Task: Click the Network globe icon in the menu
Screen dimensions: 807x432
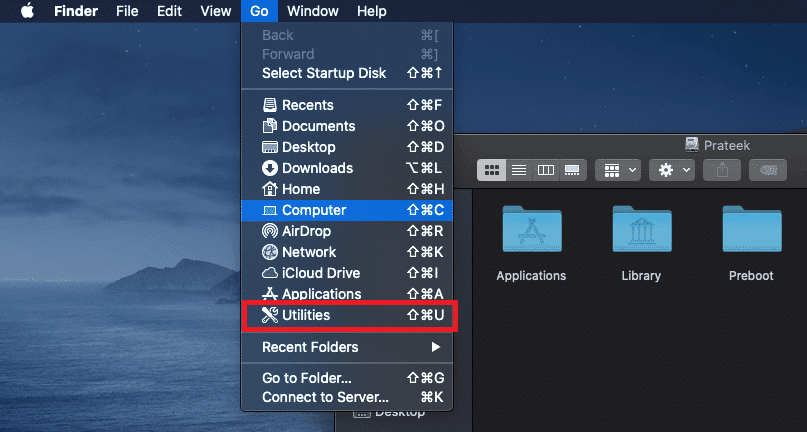Action: click(x=270, y=252)
